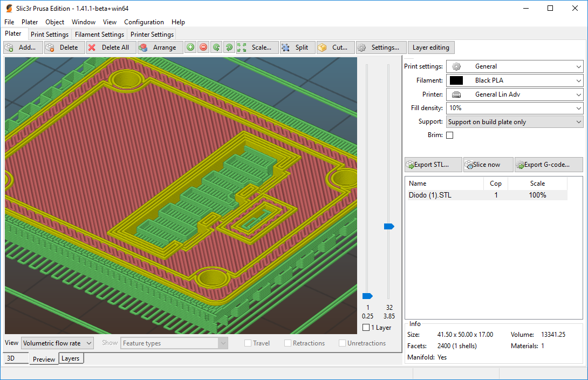Click the 41.50 x 50.00 x 17.00 size value
The width and height of the screenshot is (588, 380).
(x=465, y=335)
